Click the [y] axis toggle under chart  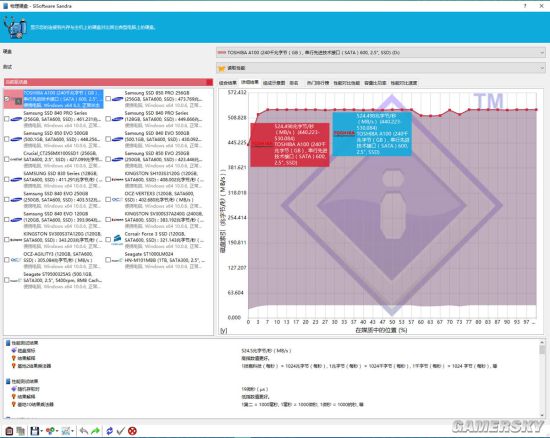click(x=223, y=330)
